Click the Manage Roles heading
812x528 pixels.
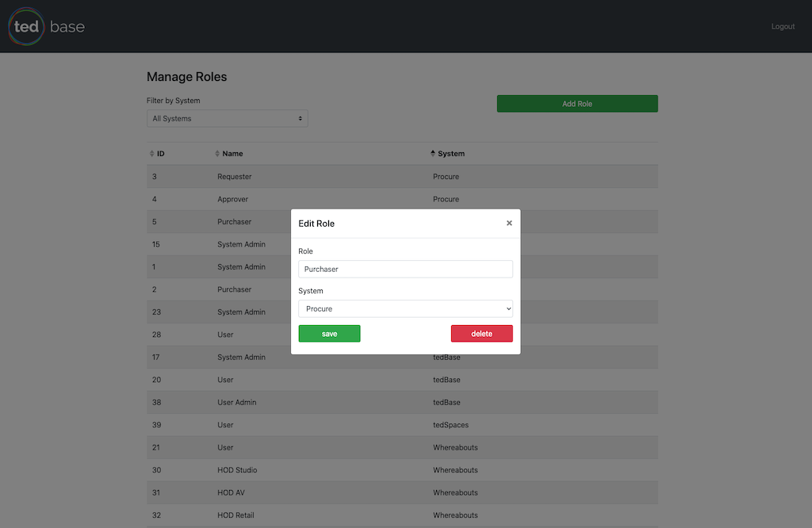186,77
